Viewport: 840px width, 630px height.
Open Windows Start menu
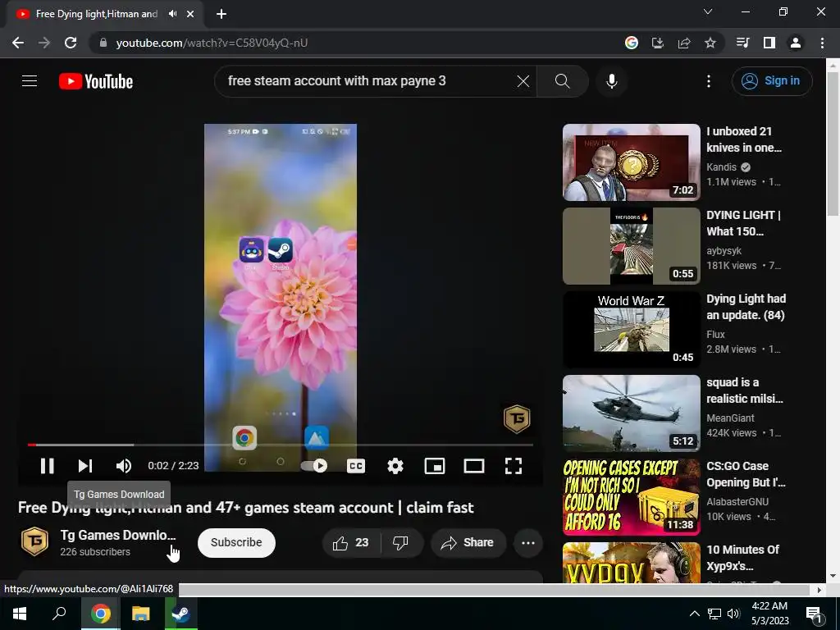pyautogui.click(x=20, y=614)
